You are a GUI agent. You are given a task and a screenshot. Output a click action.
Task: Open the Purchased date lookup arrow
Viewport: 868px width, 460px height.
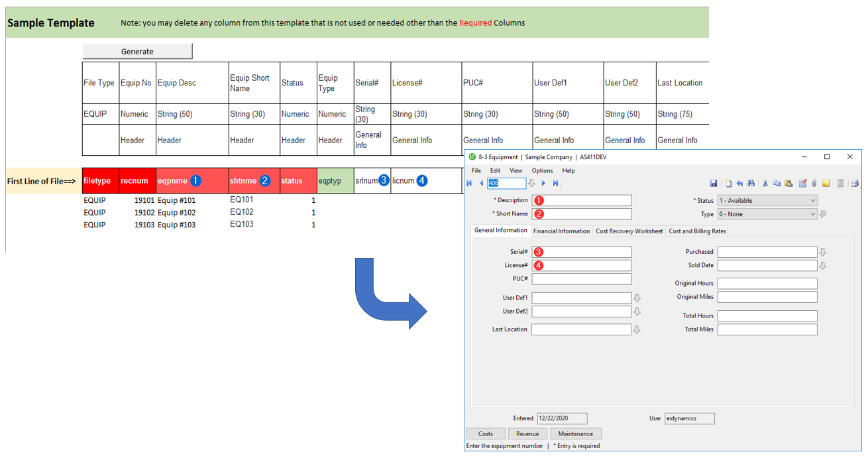(823, 252)
